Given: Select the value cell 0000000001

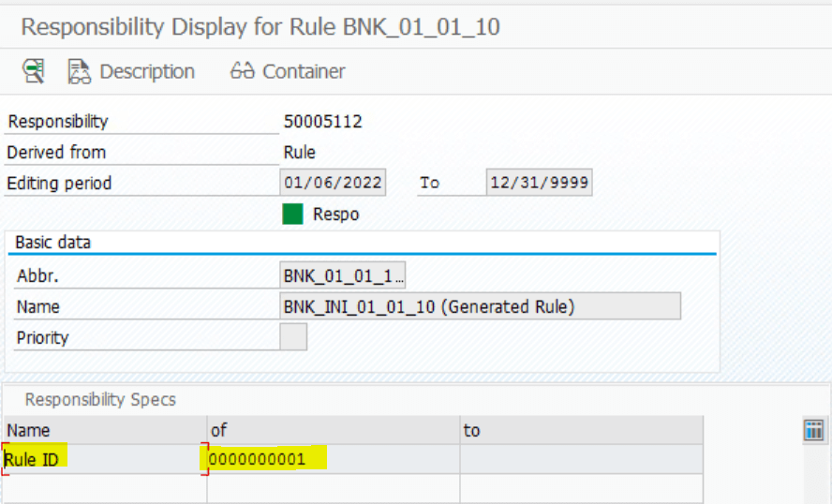Looking at the screenshot, I should [334, 459].
